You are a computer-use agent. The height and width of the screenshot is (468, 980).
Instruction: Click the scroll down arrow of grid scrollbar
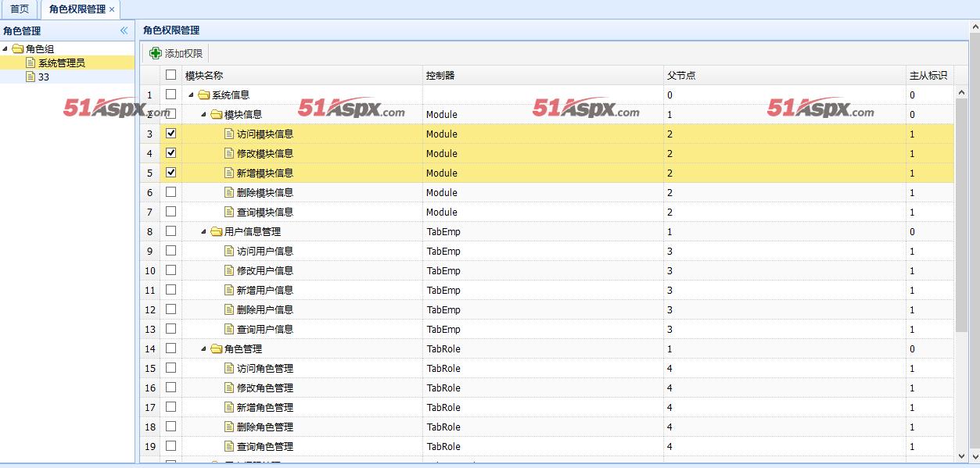click(962, 455)
